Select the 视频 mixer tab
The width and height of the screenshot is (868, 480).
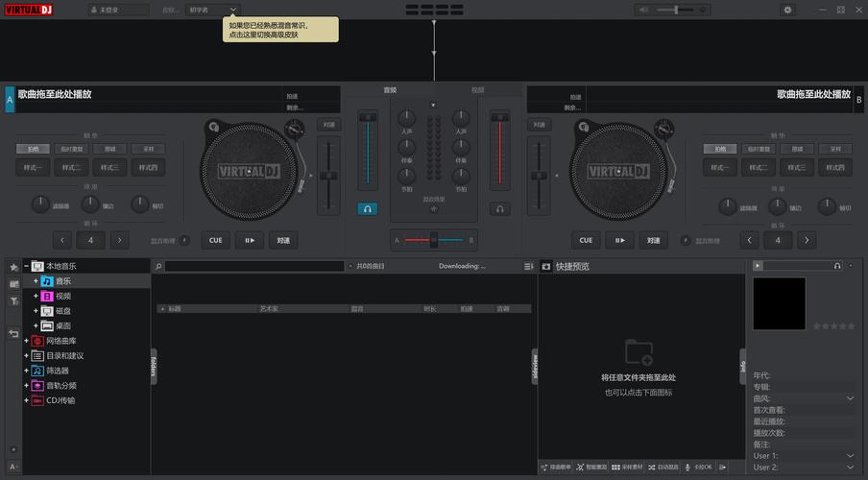pyautogui.click(x=478, y=89)
